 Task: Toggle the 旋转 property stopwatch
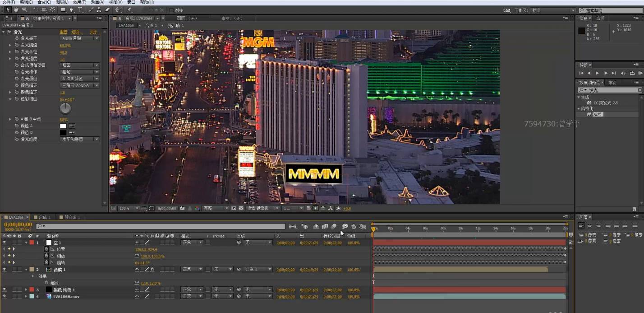[46, 262]
